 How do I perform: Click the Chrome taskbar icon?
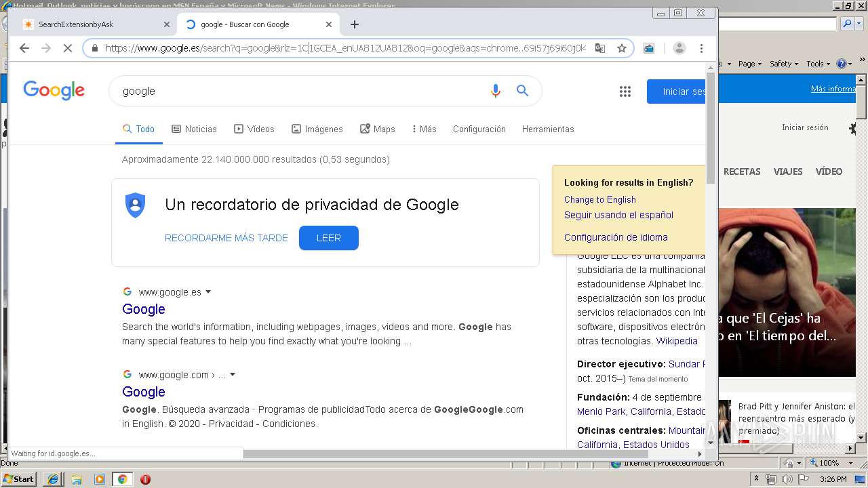(123, 479)
